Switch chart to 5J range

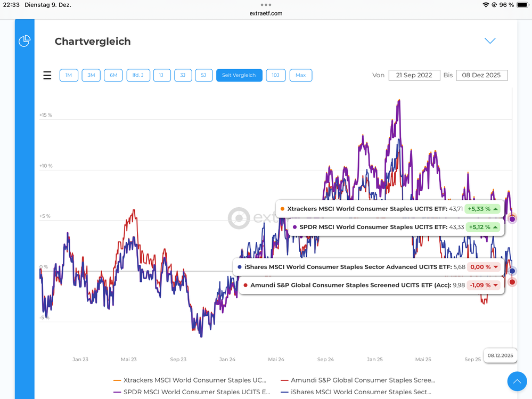pos(203,75)
